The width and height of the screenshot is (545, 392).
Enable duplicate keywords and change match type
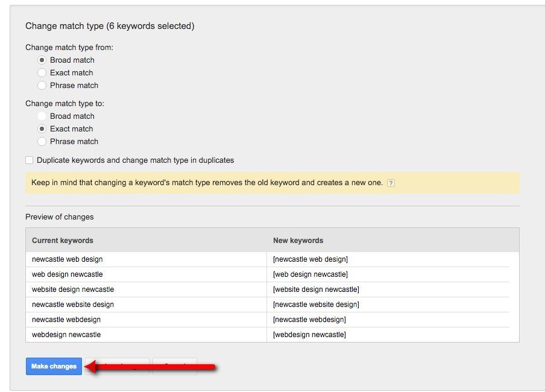(x=28, y=160)
